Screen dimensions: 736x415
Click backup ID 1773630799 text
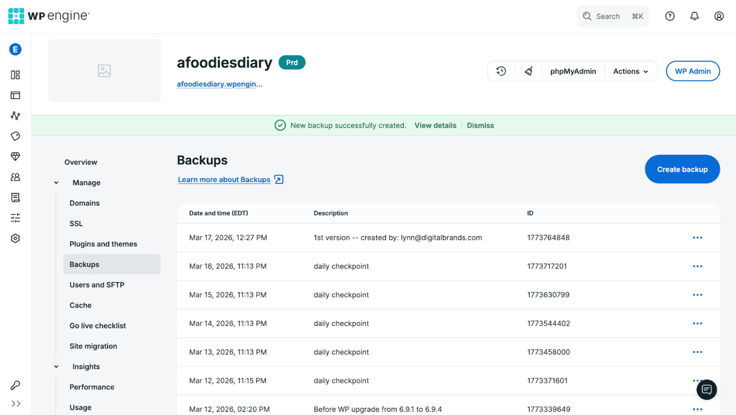(548, 295)
